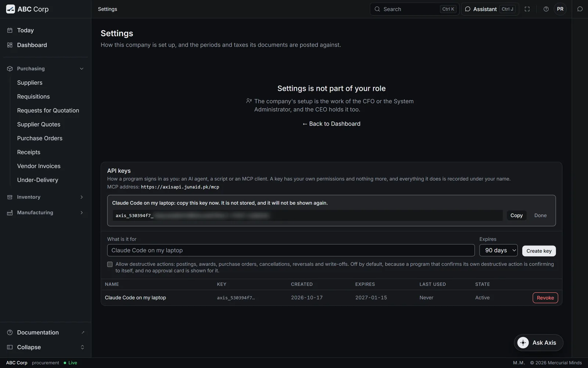Expand the Manufacturing section chevron
This screenshot has height=368, width=588.
click(x=82, y=213)
